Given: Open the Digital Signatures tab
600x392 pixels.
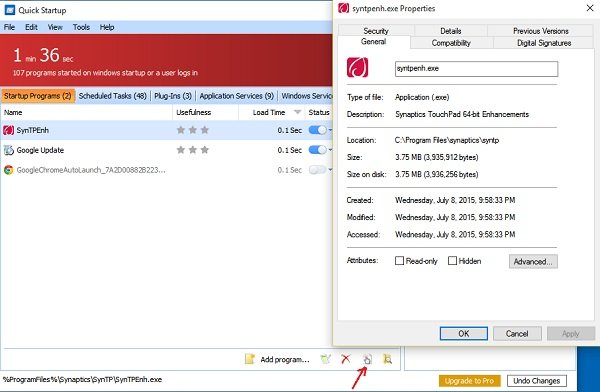Looking at the screenshot, I should click(x=544, y=43).
